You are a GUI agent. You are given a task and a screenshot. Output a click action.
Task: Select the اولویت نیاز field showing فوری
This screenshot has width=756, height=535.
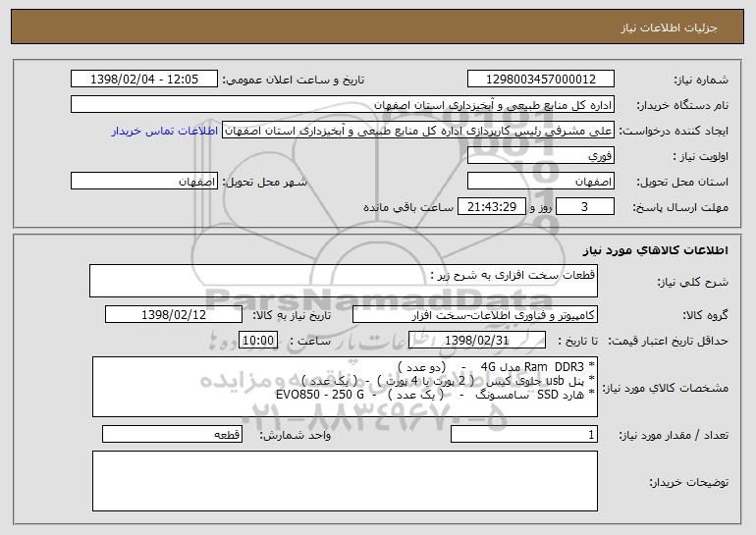coord(540,156)
